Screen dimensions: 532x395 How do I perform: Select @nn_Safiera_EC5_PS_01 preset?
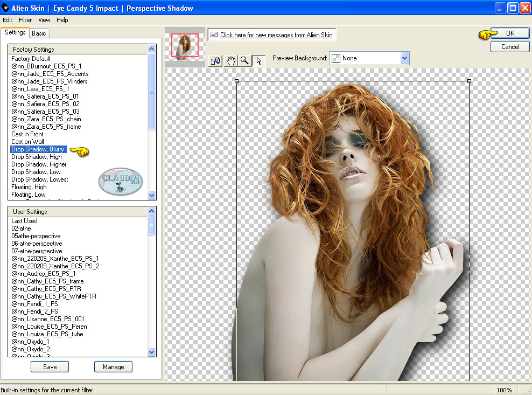click(45, 96)
